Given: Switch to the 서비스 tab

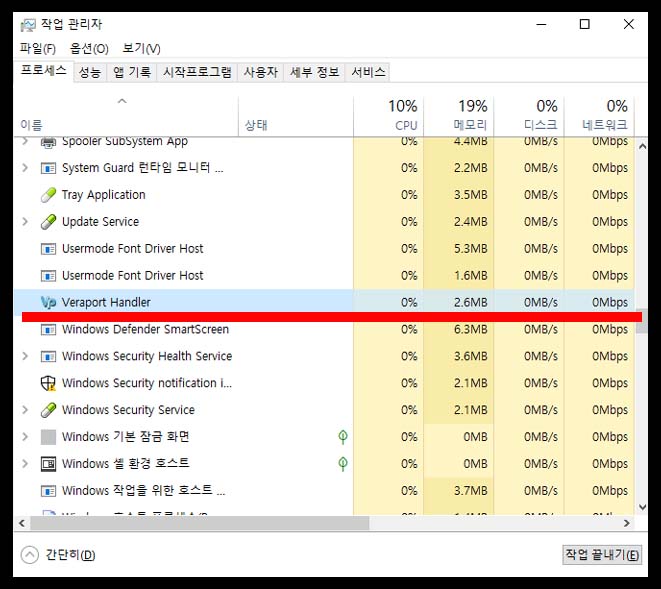Looking at the screenshot, I should [368, 73].
